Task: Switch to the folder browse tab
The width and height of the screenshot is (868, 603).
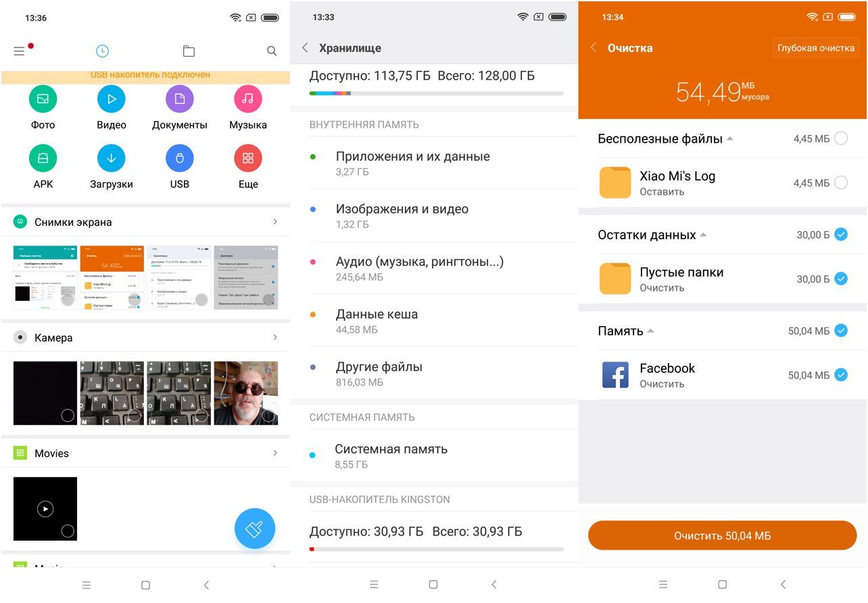Action: click(x=189, y=51)
